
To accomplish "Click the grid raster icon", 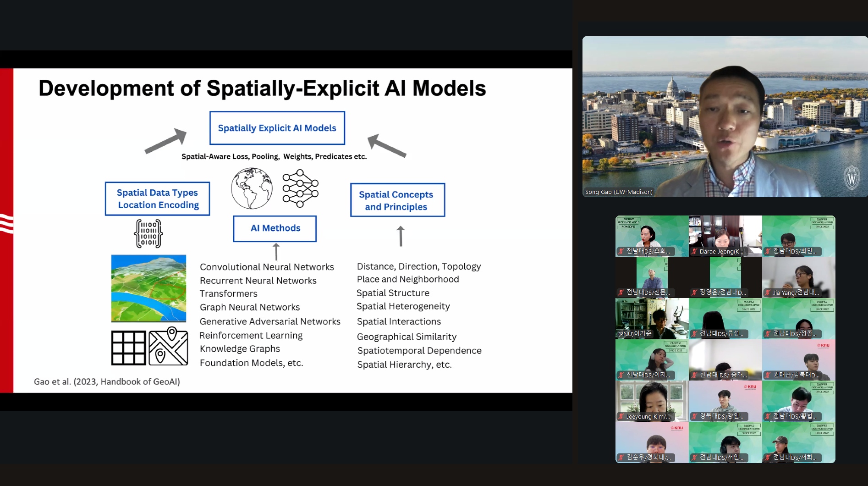I will tap(128, 348).
